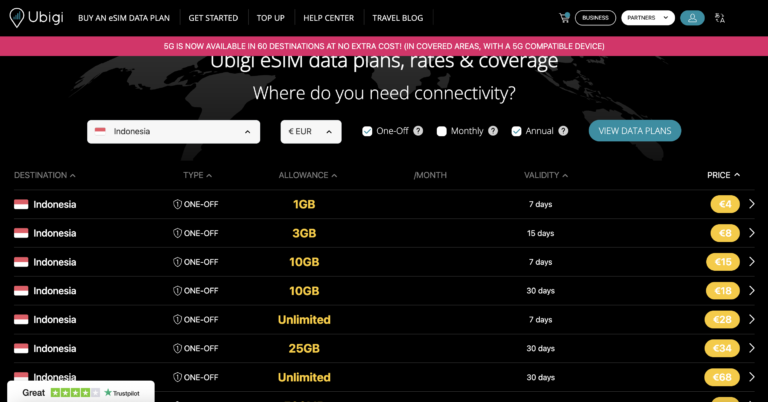Click the Ubigi logo
This screenshot has height=402, width=768.
click(36, 18)
